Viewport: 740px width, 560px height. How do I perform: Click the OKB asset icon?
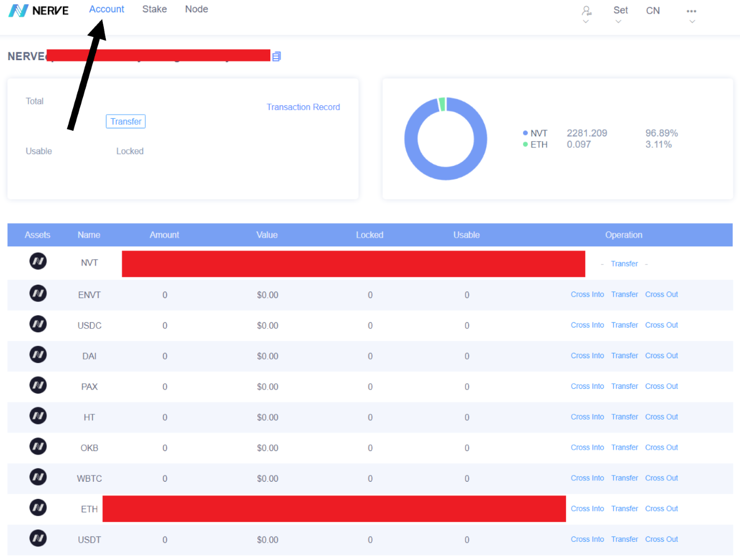click(38, 446)
